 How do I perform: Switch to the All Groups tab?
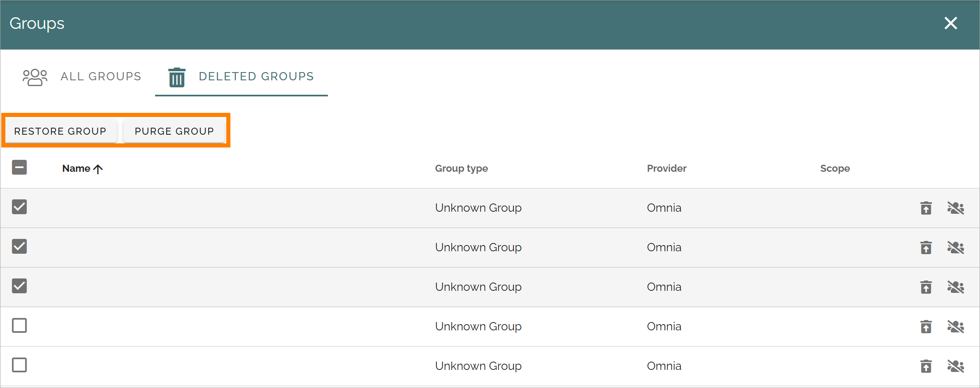[81, 77]
